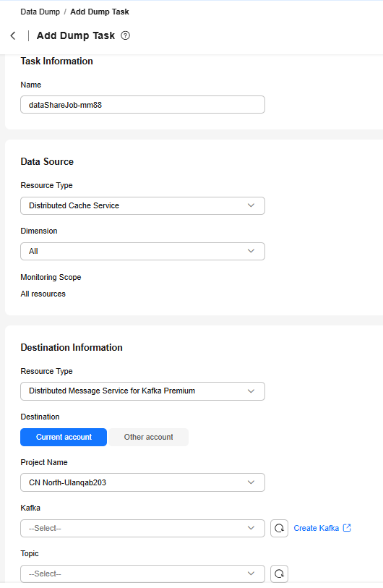Expand the Topic select dropdown
Image resolution: width=383 pixels, height=588 pixels.
(x=142, y=574)
